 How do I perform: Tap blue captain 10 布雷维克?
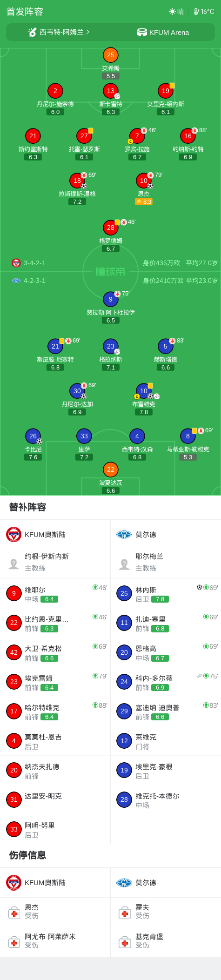point(144,391)
